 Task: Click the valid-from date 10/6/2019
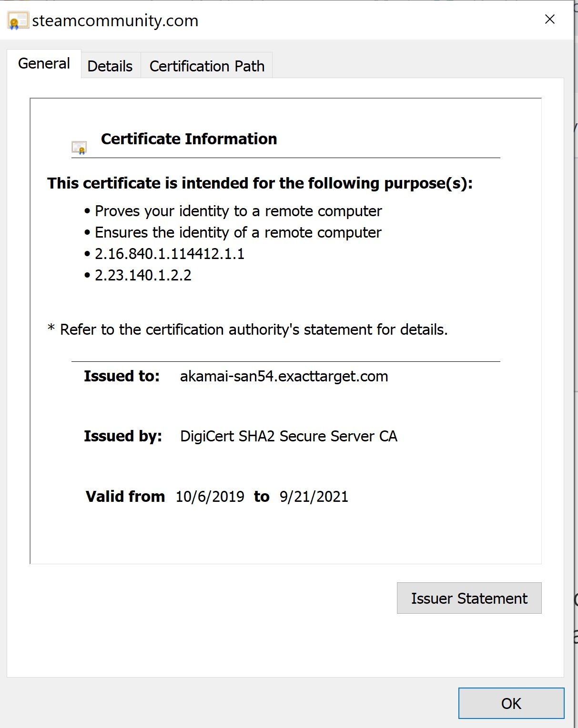click(x=210, y=497)
